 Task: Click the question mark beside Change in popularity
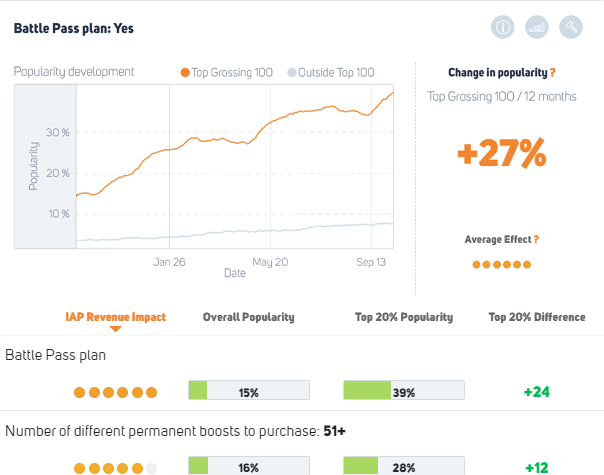tap(553, 73)
